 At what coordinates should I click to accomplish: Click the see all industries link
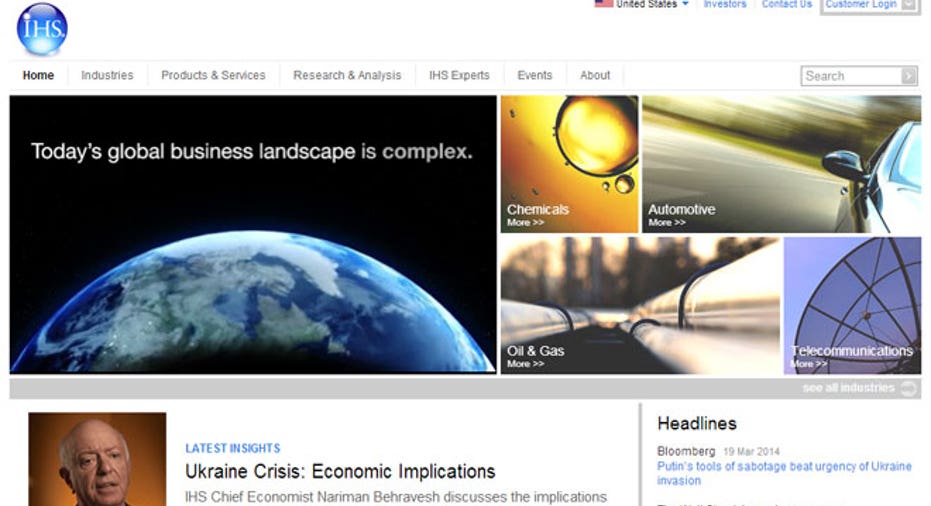(x=848, y=388)
